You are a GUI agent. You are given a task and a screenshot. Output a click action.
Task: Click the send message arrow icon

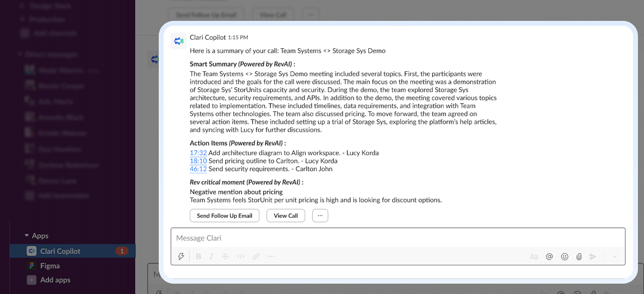tap(593, 256)
